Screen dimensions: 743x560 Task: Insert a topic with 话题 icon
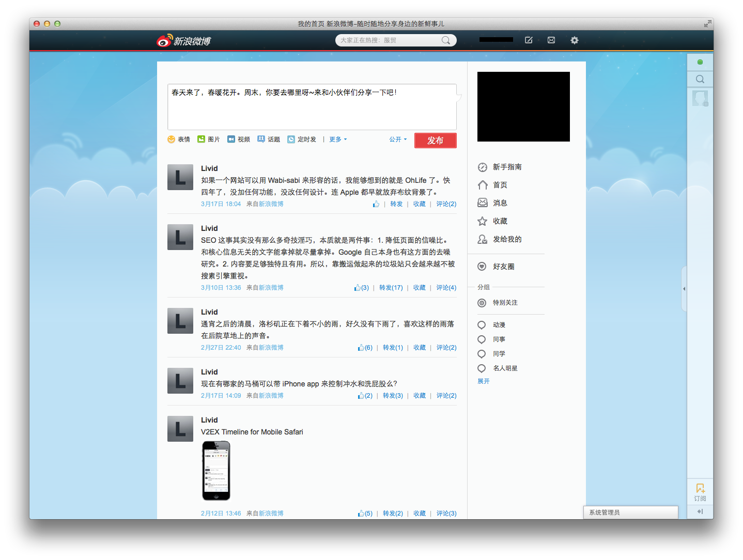(261, 139)
